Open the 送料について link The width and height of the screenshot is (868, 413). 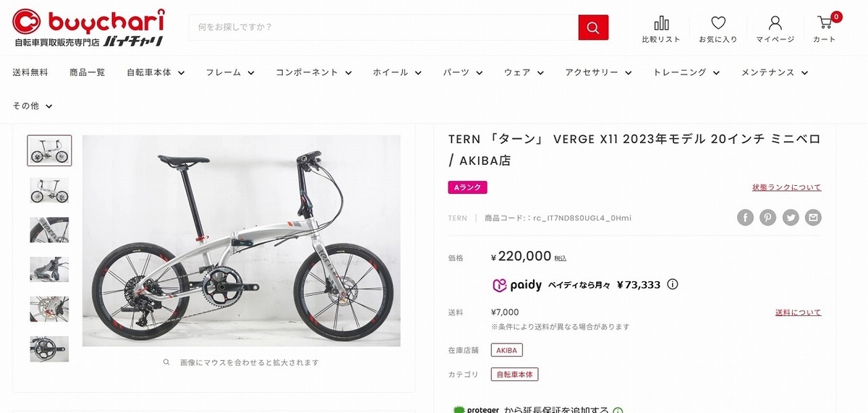pyautogui.click(x=798, y=312)
